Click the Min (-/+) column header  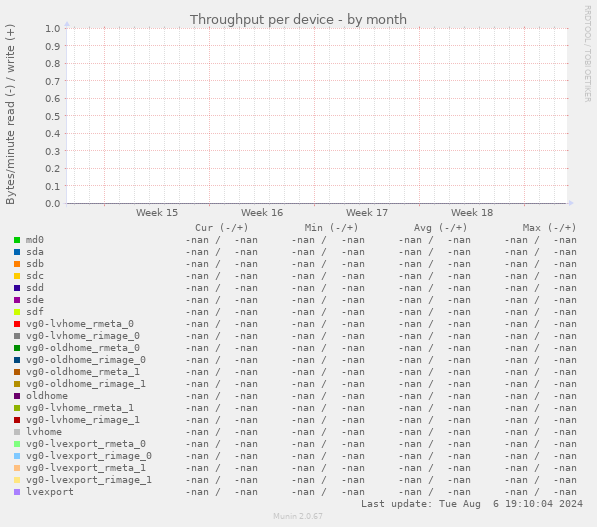(331, 228)
